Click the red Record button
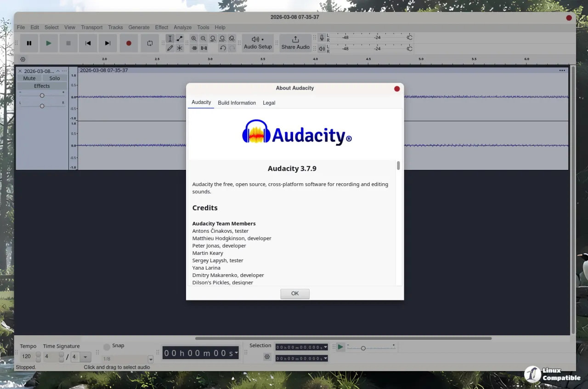This screenshot has width=588, height=389. [129, 43]
